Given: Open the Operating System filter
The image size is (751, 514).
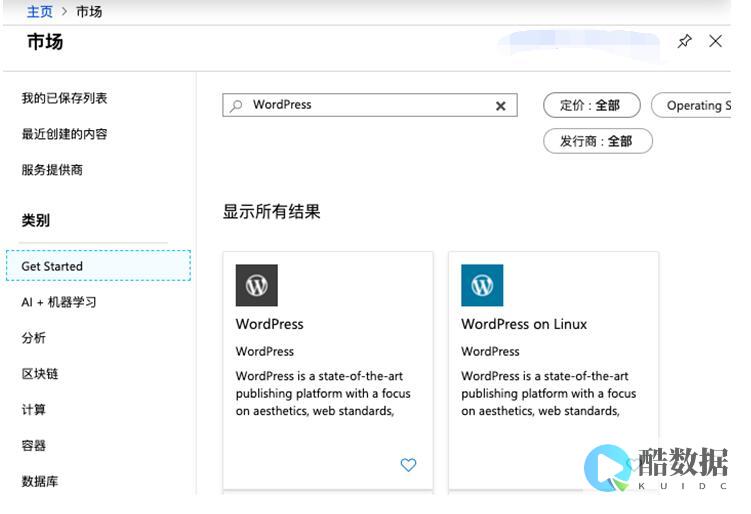Looking at the screenshot, I should click(x=692, y=105).
